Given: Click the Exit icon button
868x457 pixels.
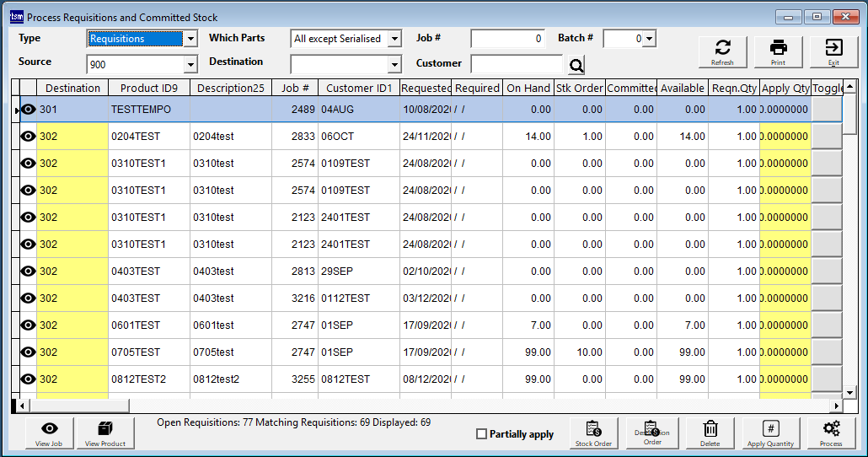Looking at the screenshot, I should click(833, 51).
